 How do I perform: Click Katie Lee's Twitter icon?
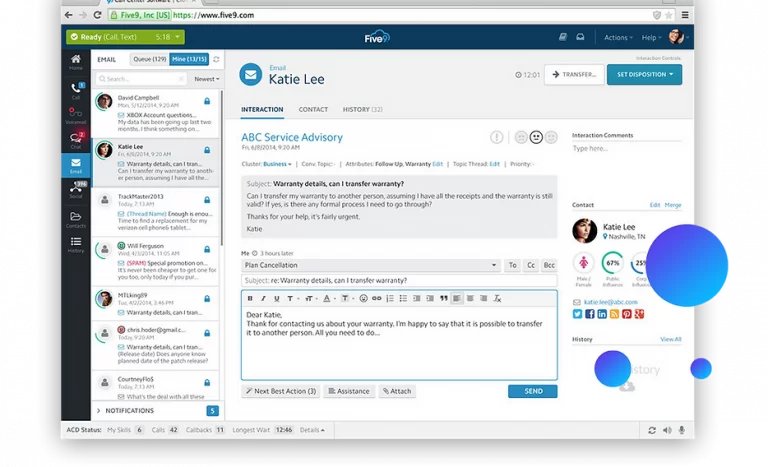577,314
